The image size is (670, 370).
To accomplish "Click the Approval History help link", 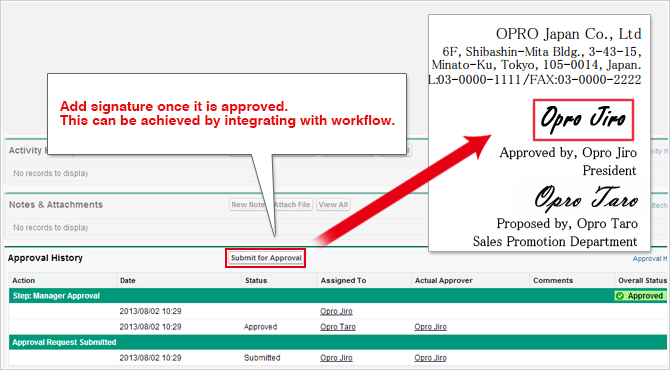I will point(650,258).
